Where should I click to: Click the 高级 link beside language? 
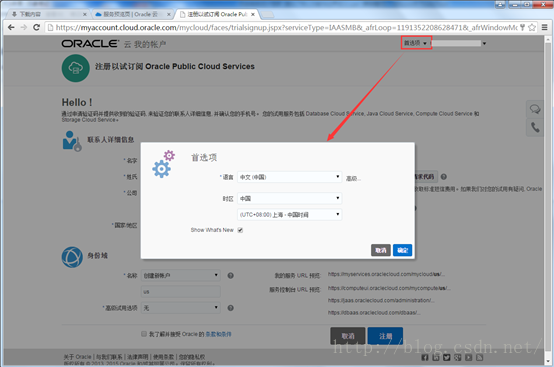point(353,178)
